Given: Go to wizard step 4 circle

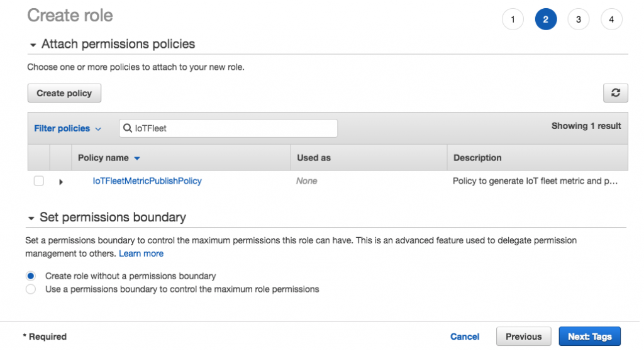Looking at the screenshot, I should pyautogui.click(x=611, y=19).
